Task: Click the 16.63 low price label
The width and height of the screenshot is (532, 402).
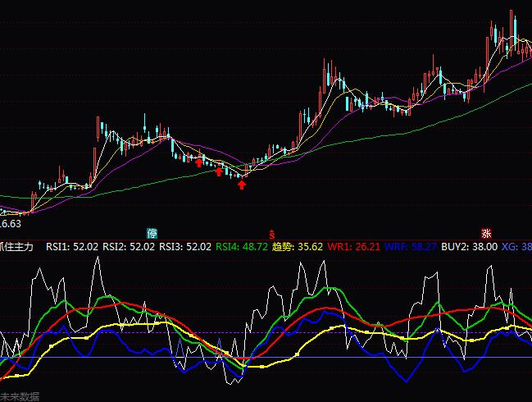Action: (11, 223)
